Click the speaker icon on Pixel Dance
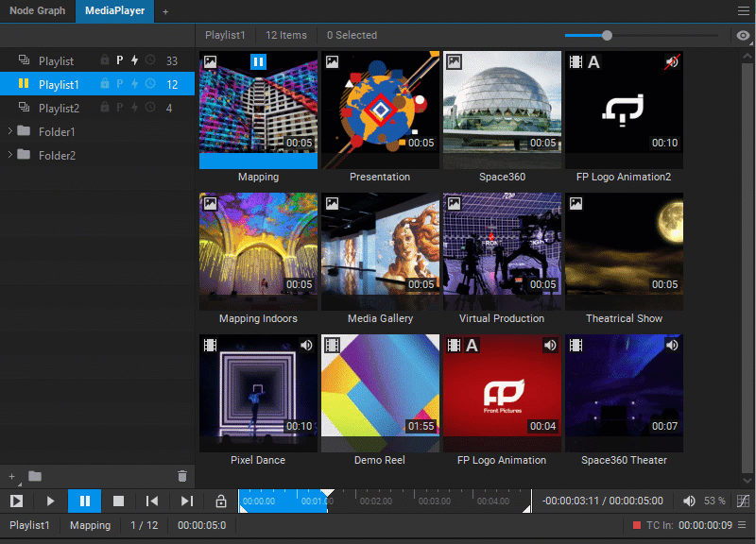Screen dimensions: 756x544 click(x=306, y=345)
